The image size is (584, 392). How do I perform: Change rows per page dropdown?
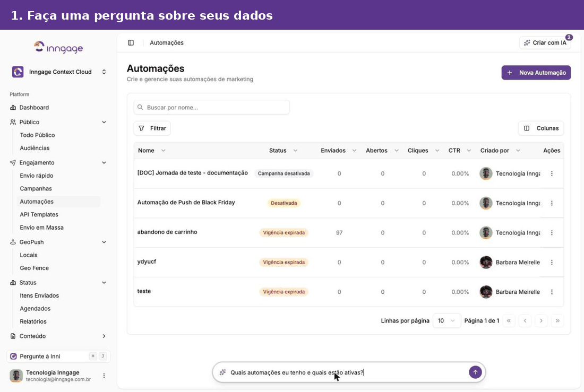tap(446, 320)
